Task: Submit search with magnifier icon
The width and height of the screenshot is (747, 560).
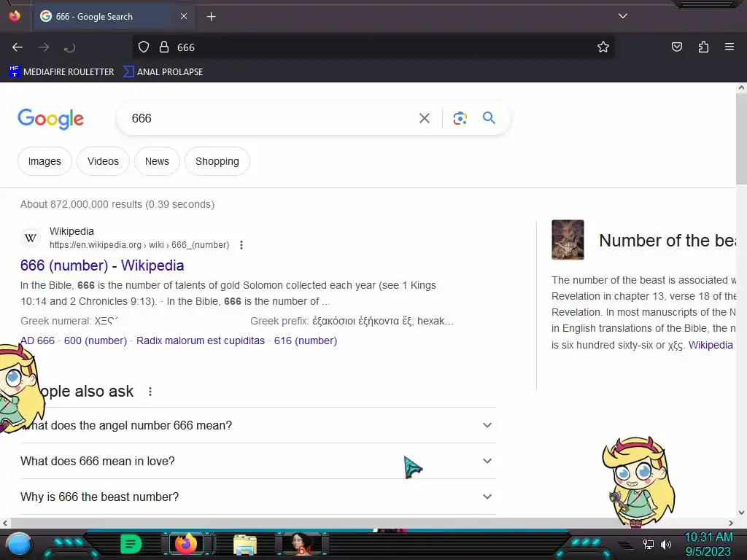Action: pyautogui.click(x=489, y=118)
